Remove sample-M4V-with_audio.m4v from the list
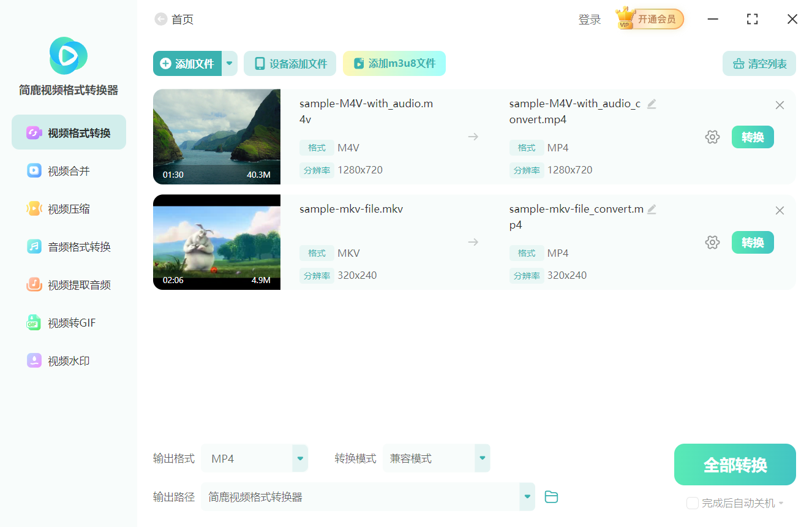 coord(780,105)
